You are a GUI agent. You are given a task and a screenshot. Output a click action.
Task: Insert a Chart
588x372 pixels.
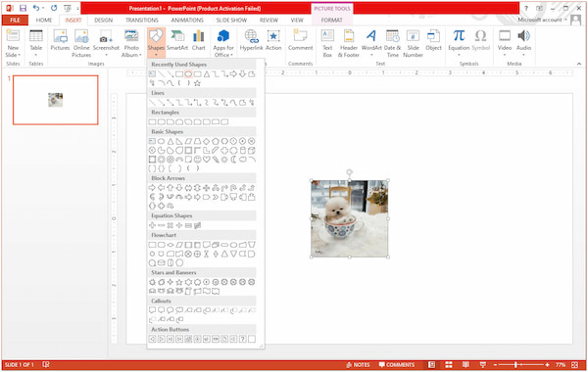(x=198, y=40)
